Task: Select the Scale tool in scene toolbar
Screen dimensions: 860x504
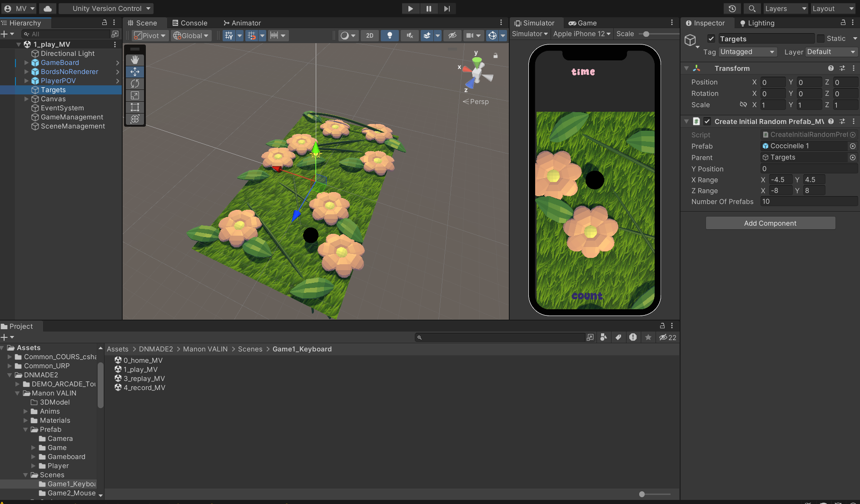Action: (135, 95)
